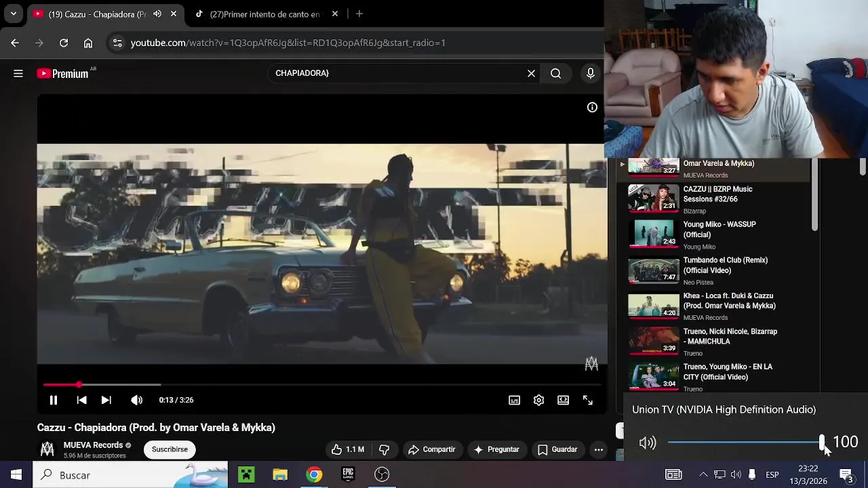Open the news and interests widget
Image resolution: width=868 pixels, height=488 pixels.
[673, 474]
